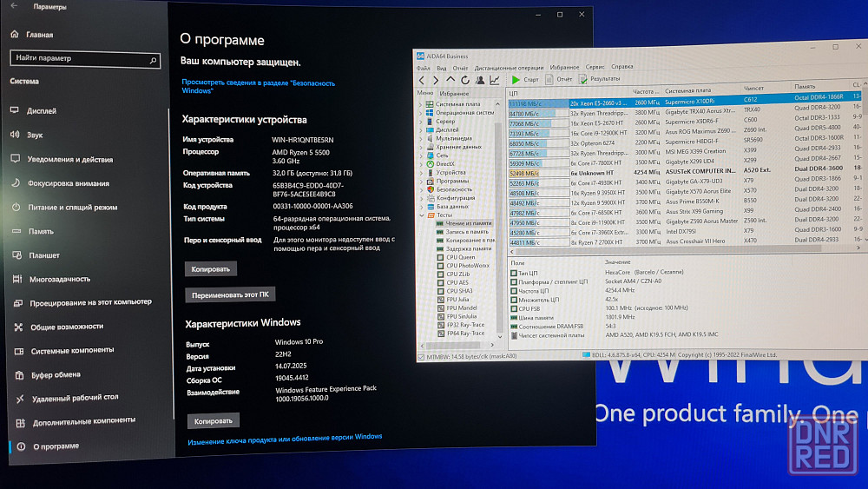Expand the Системная плата tree node
The image size is (868, 489).
pyautogui.click(x=420, y=104)
